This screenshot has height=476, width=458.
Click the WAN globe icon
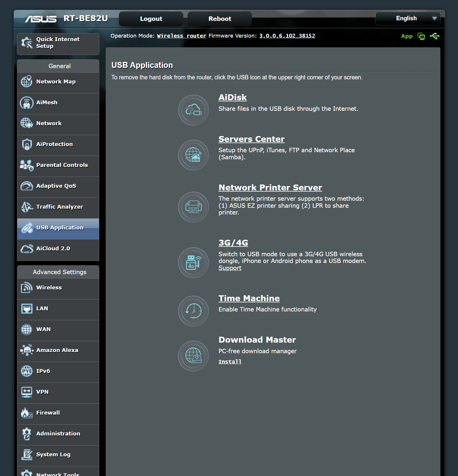click(27, 329)
